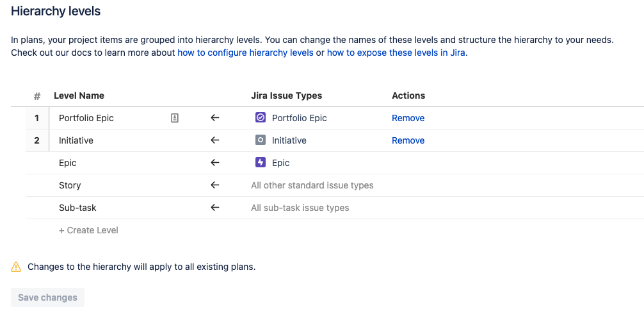
Task: Open how to expose these levels in Jira
Action: coord(396,53)
